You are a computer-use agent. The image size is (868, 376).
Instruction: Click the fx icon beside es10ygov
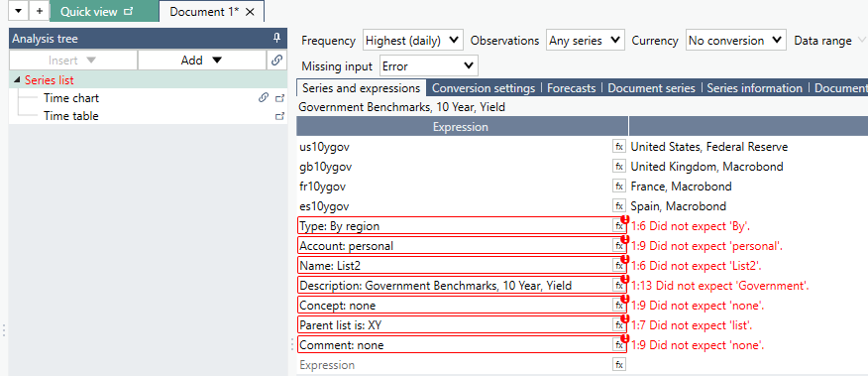pyautogui.click(x=619, y=206)
